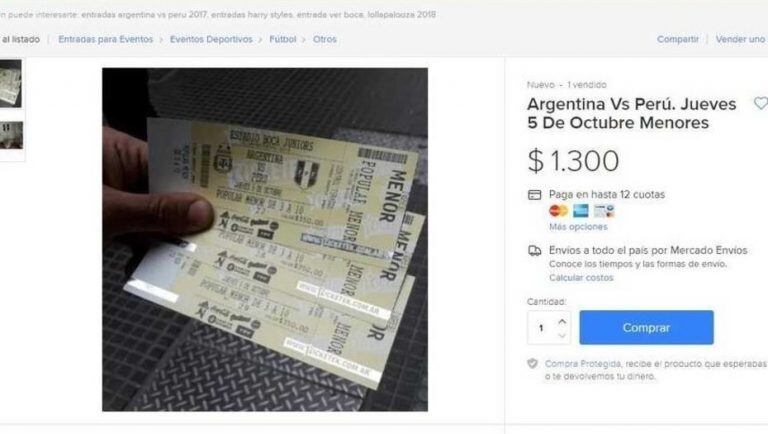Select the Otros breadcrumb link

pos(325,39)
